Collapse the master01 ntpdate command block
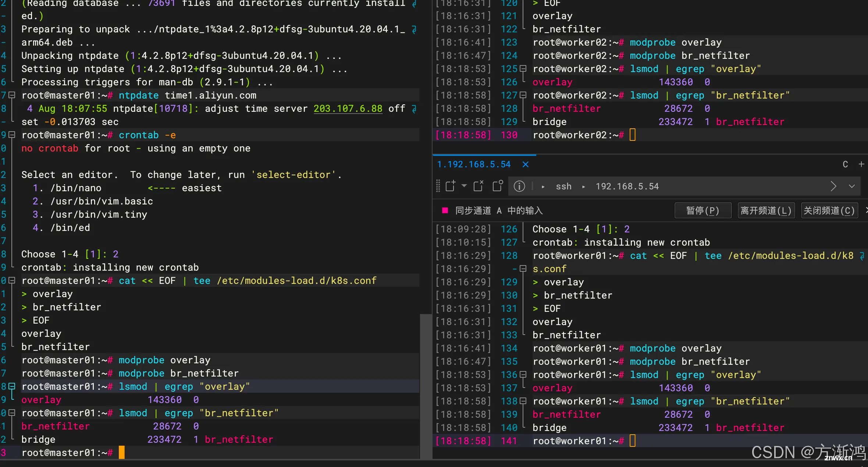 (x=12, y=95)
